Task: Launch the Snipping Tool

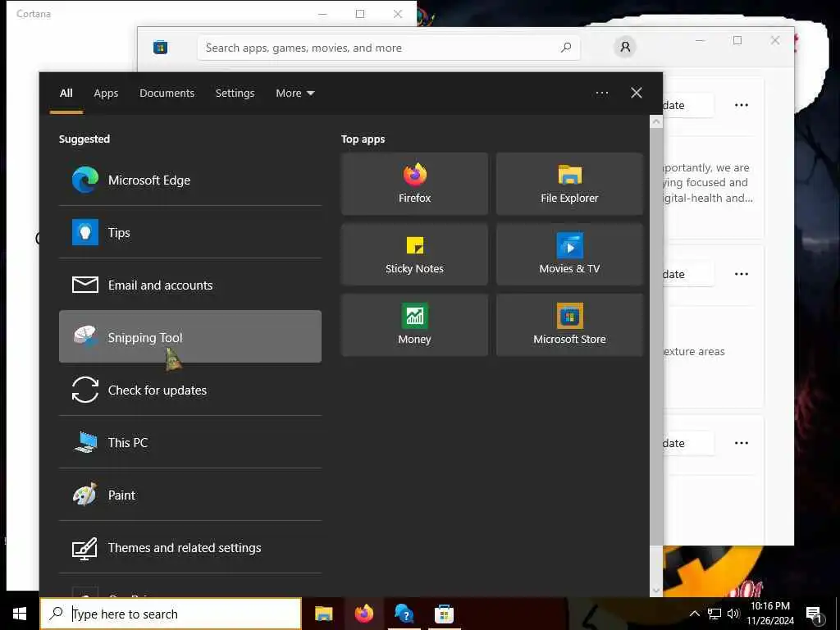Action: click(190, 336)
